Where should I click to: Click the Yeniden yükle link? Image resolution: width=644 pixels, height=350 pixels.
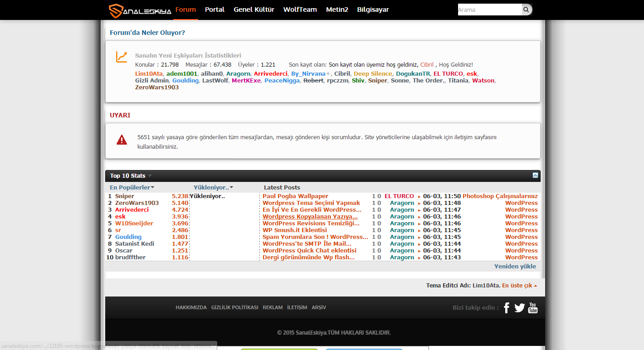point(515,267)
